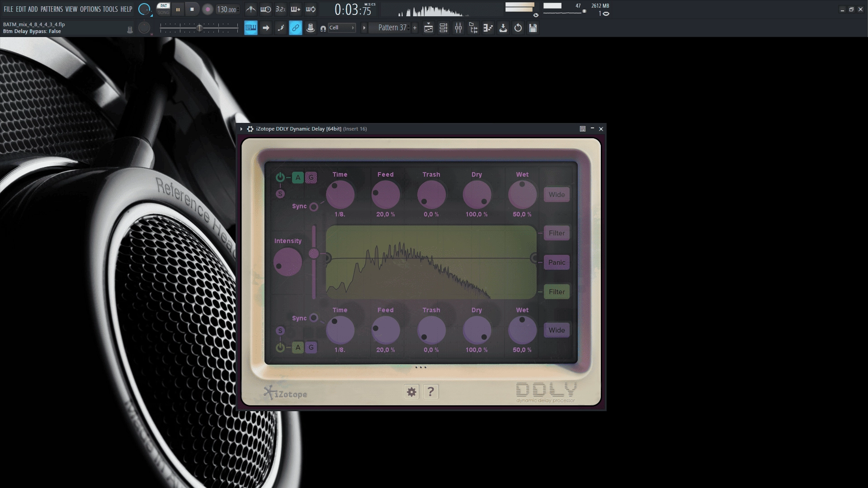Image resolution: width=868 pixels, height=488 pixels.
Task: Open the piano roll steps icon
Action: pos(488,28)
